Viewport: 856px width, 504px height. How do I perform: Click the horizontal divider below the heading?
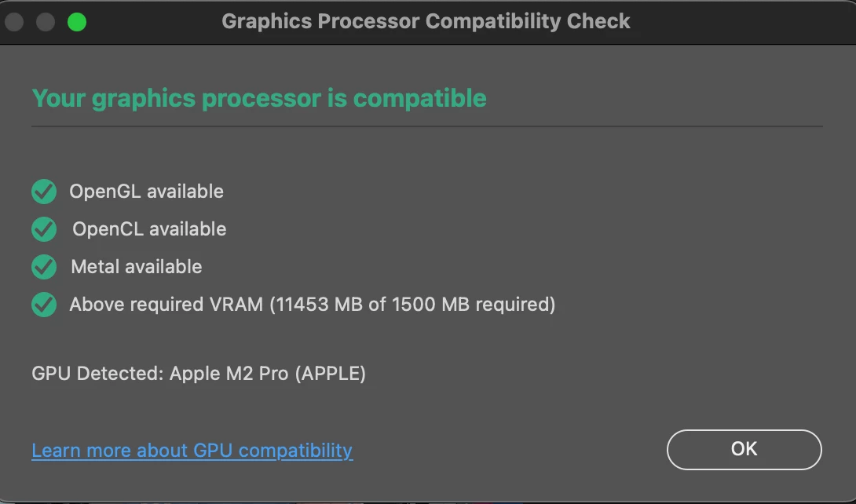pyautogui.click(x=426, y=126)
